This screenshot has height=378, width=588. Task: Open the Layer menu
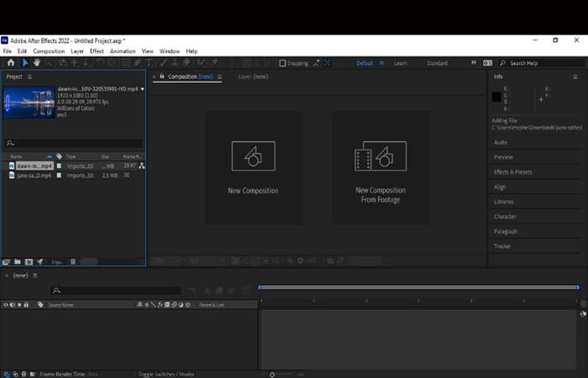77,51
